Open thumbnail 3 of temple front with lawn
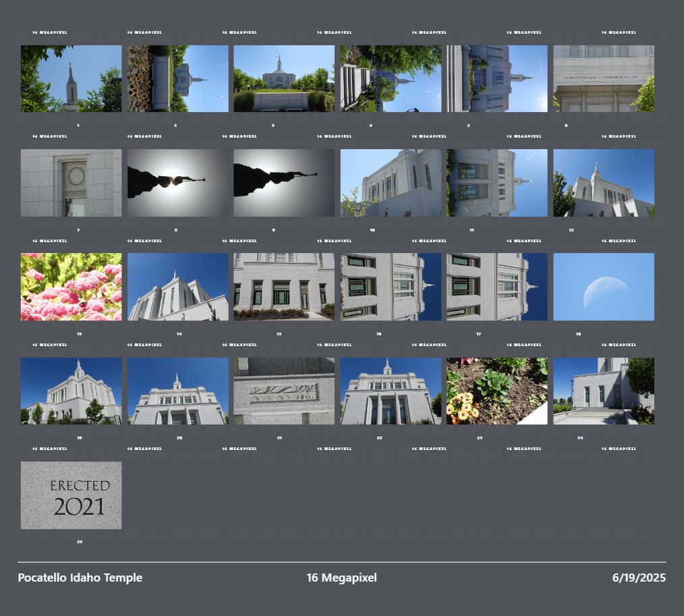Screen dimensions: 684x616 [283, 78]
